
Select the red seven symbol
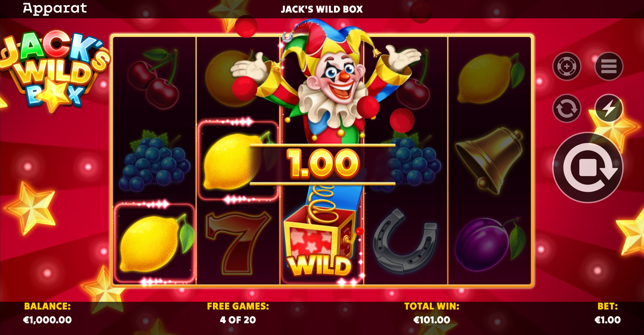point(238,243)
